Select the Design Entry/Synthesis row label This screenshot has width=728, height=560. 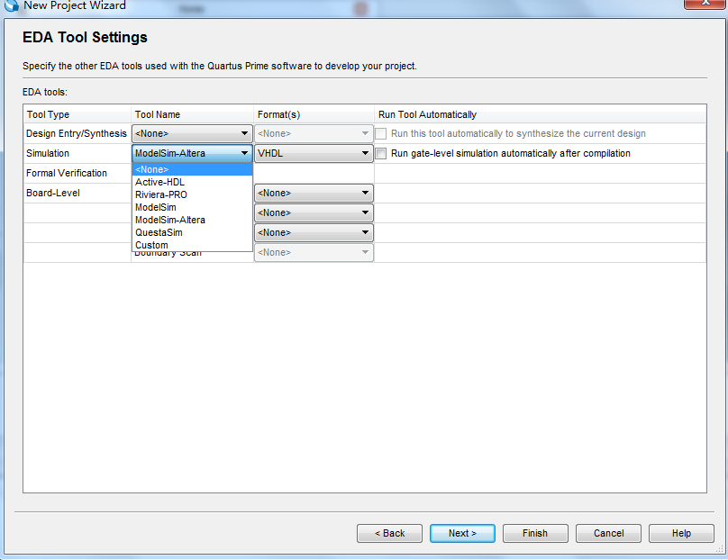pyautogui.click(x=77, y=133)
